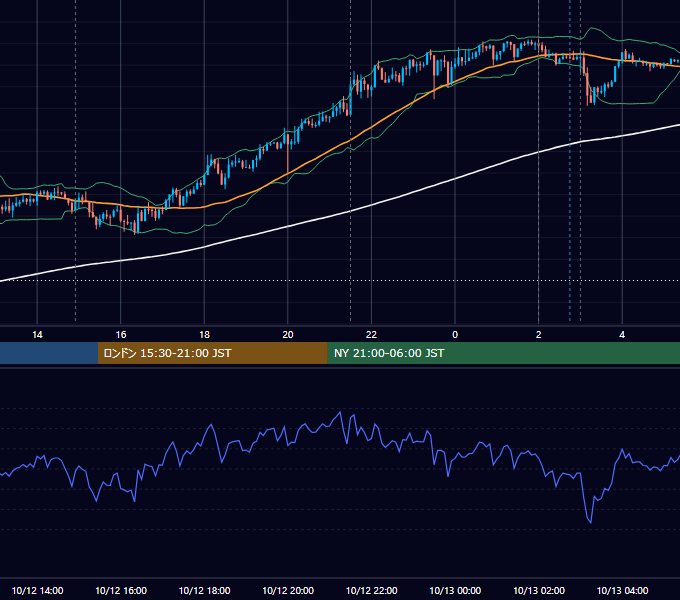Click the 10/13 02:00 date label
The width and height of the screenshot is (680, 600).
539,590
